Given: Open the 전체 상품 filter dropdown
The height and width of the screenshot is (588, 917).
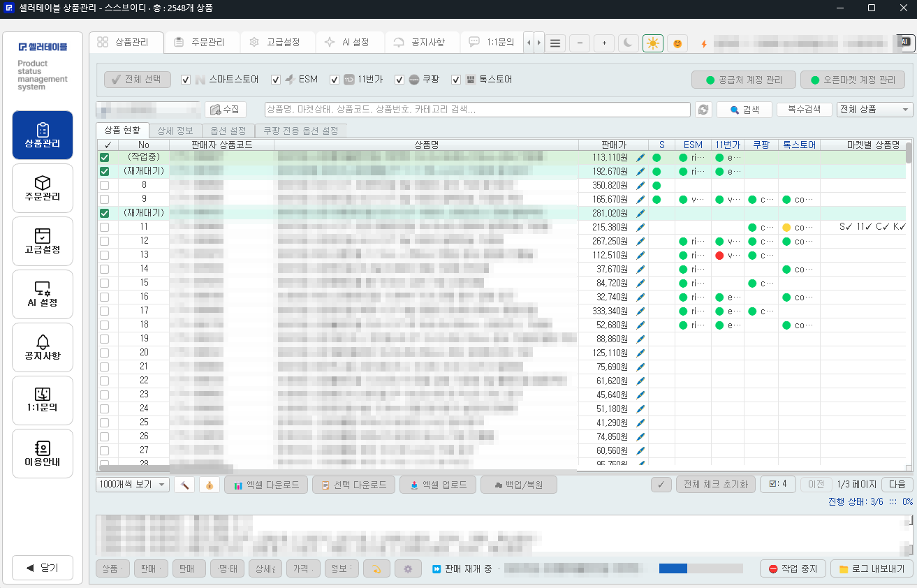Looking at the screenshot, I should [875, 110].
